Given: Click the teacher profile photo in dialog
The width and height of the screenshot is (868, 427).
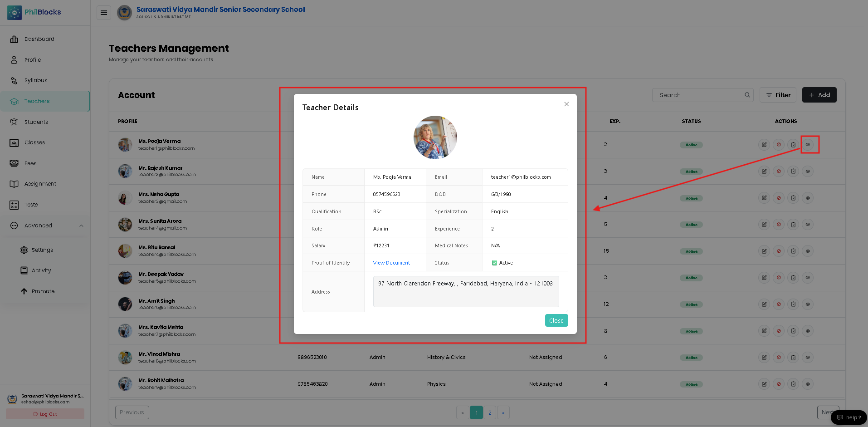Looking at the screenshot, I should [435, 137].
